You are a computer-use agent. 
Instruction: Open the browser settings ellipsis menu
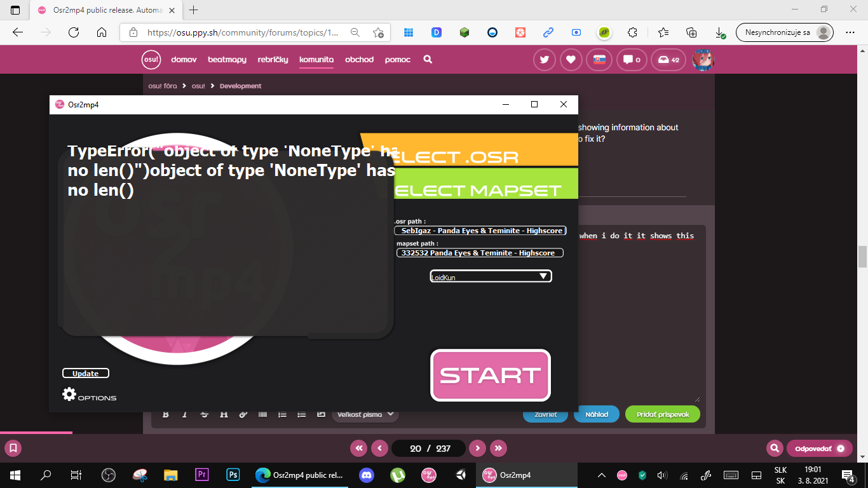pyautogui.click(x=850, y=32)
